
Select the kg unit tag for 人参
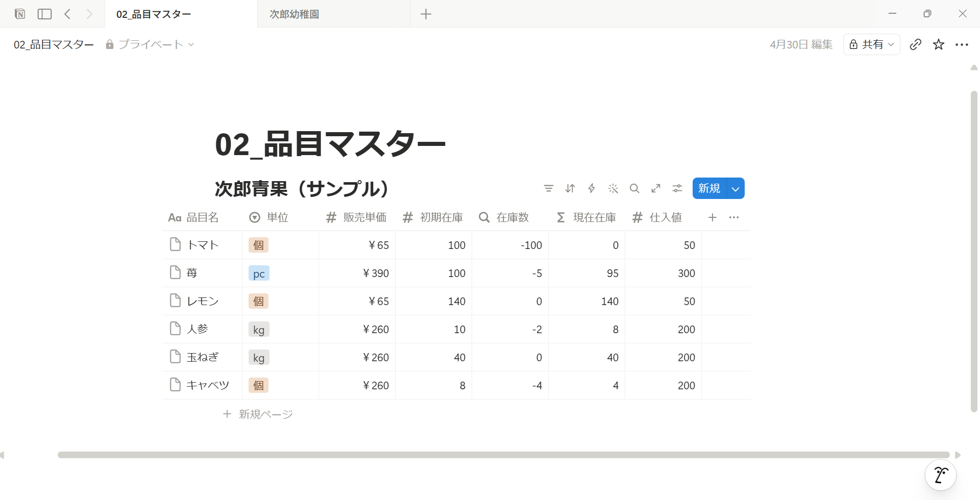(x=259, y=329)
